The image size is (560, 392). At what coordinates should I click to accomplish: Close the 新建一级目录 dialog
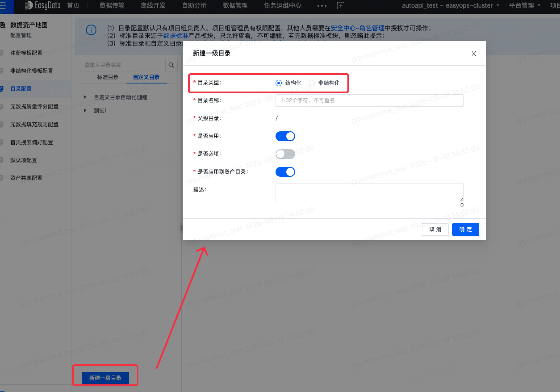click(473, 54)
